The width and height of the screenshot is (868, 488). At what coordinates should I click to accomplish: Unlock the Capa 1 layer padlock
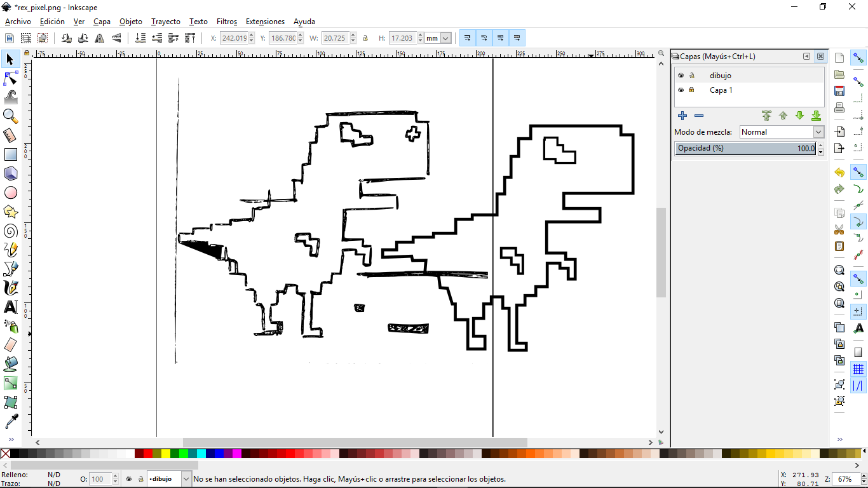click(x=692, y=90)
